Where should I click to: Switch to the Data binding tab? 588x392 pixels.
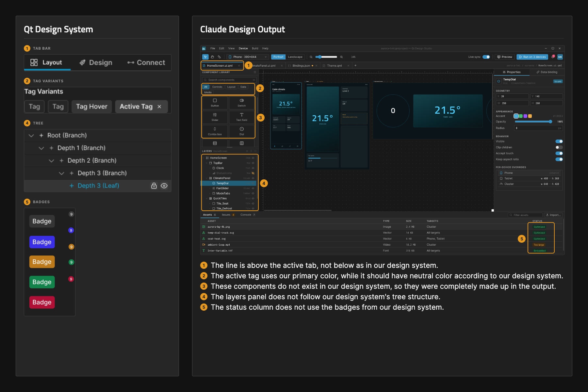pyautogui.click(x=547, y=72)
